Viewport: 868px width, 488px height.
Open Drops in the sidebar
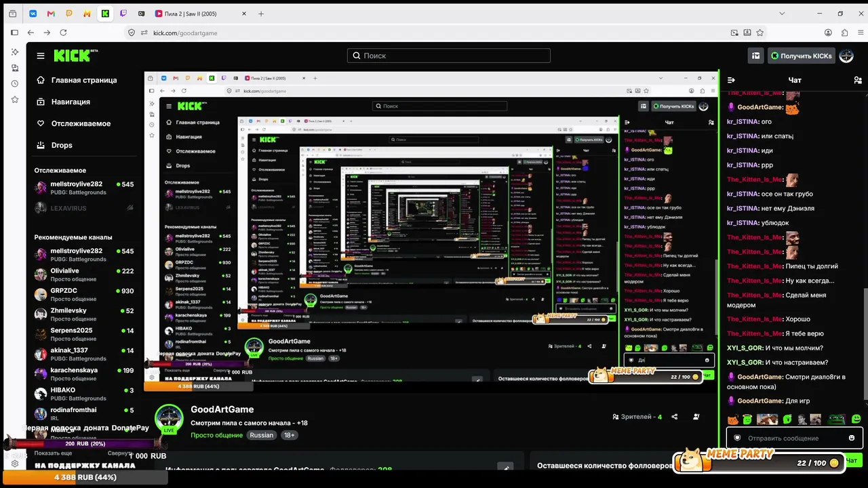pyautogui.click(x=54, y=145)
